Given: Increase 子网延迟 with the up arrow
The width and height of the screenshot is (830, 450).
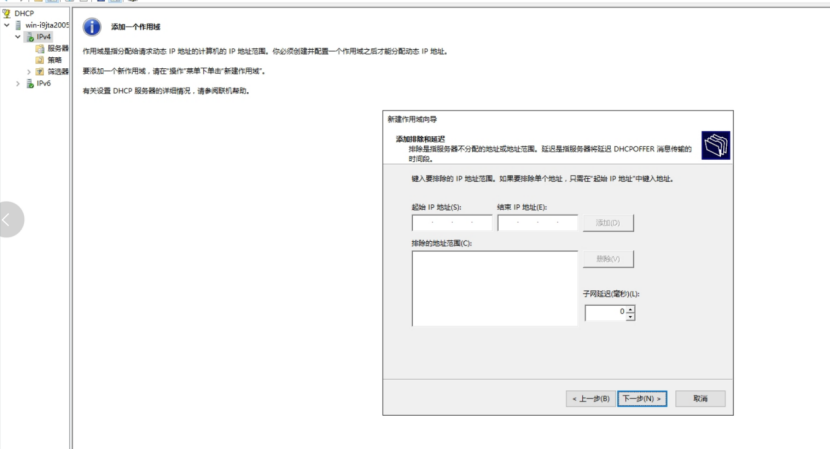Looking at the screenshot, I should [630, 309].
